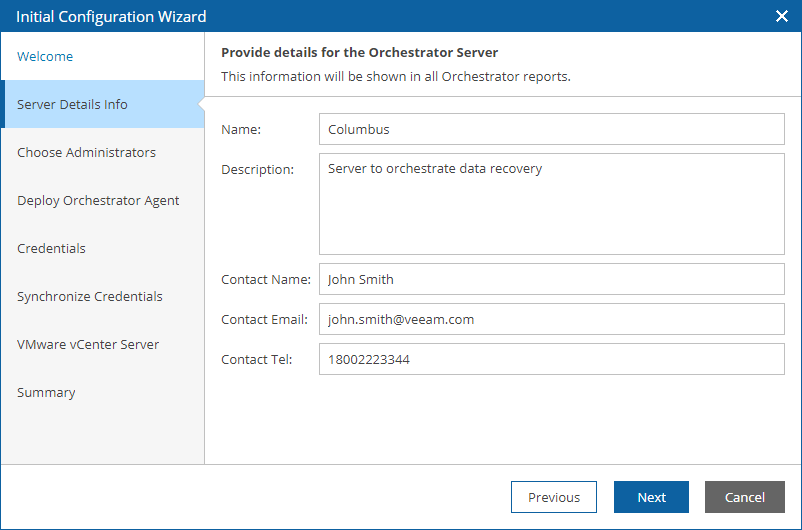Screen dimensions: 802x530
Task: Click the Provide details heading text
Action: (x=359, y=52)
